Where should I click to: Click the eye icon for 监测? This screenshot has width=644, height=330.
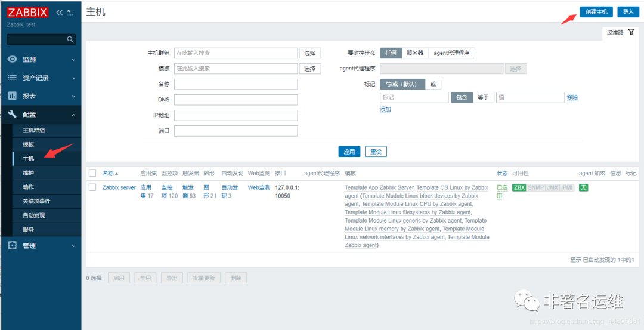pos(13,59)
